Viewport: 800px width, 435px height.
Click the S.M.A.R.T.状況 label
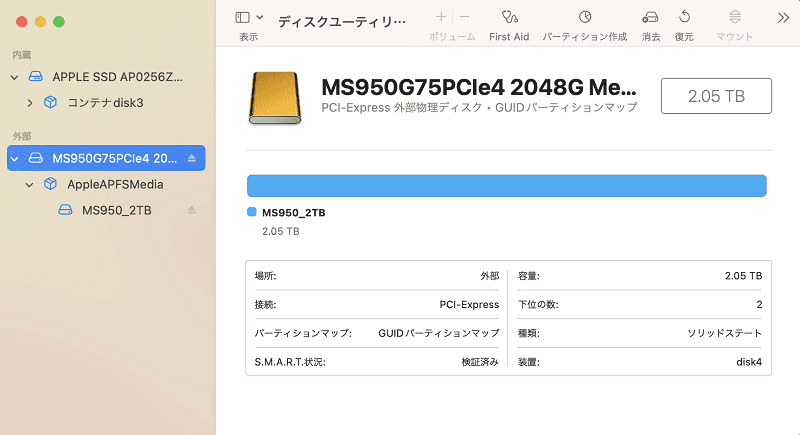pos(290,362)
